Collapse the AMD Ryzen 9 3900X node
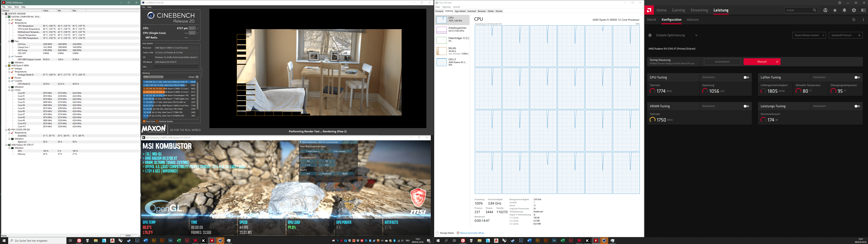The height and width of the screenshot is (244, 868). 6,66
